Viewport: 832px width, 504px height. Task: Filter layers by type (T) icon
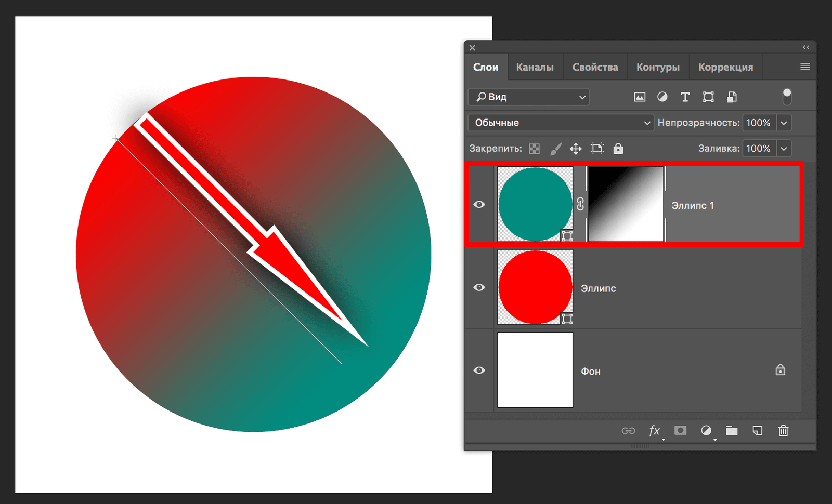[685, 97]
